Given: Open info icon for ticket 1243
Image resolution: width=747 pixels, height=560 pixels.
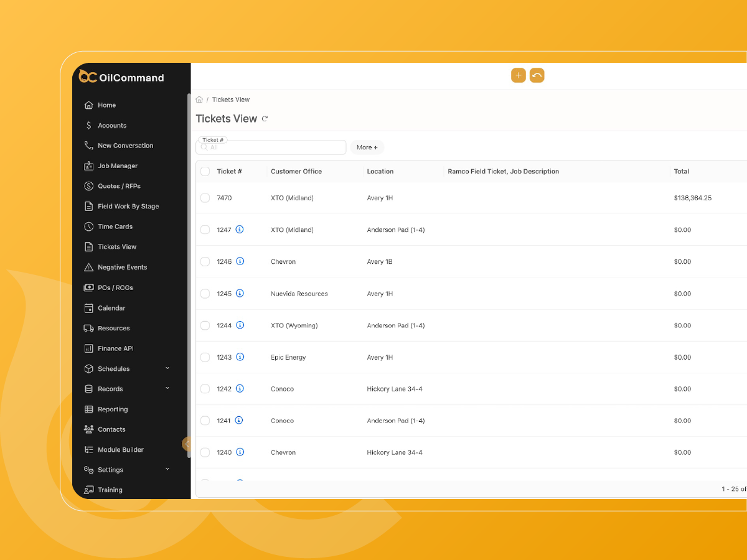Looking at the screenshot, I should (240, 357).
